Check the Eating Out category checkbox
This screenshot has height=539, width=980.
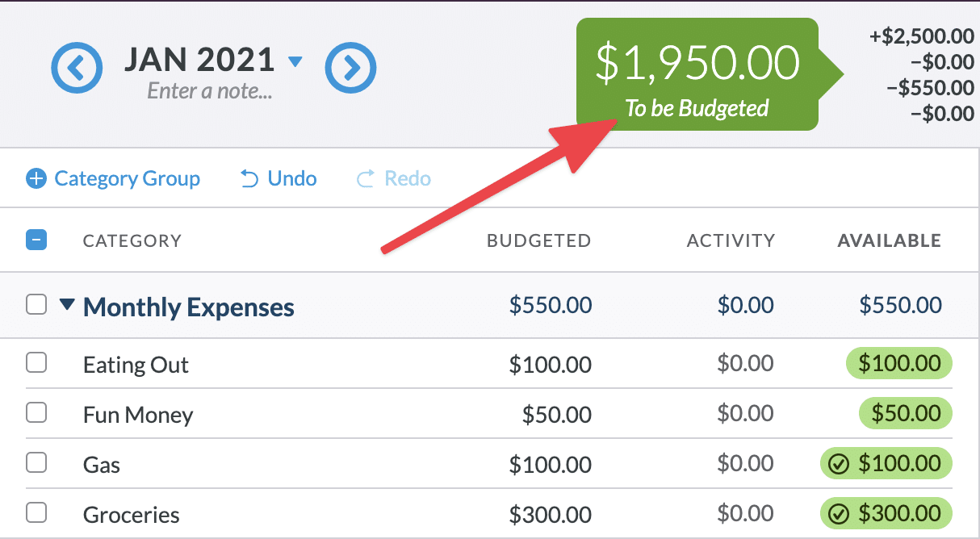pos(36,364)
